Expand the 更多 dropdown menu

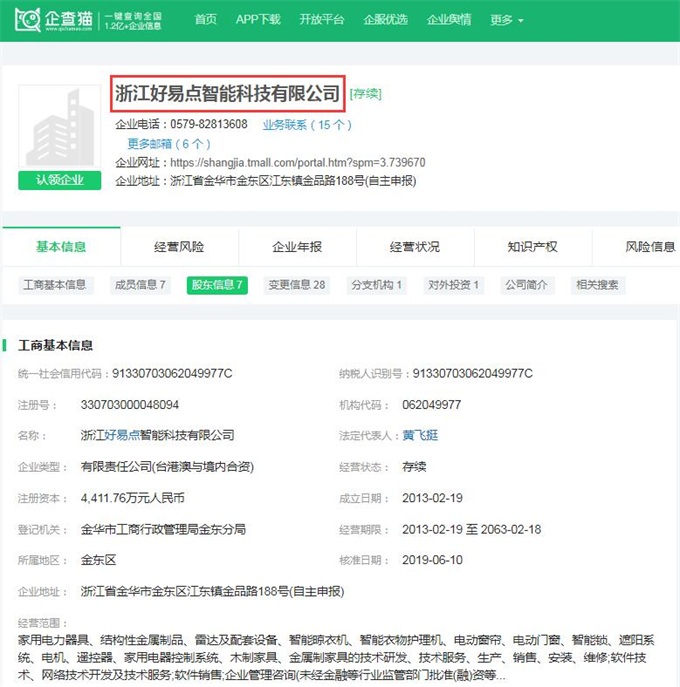pos(506,20)
